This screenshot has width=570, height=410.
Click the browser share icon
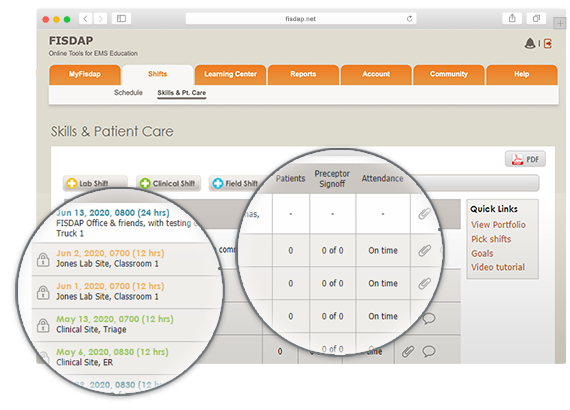[x=512, y=18]
